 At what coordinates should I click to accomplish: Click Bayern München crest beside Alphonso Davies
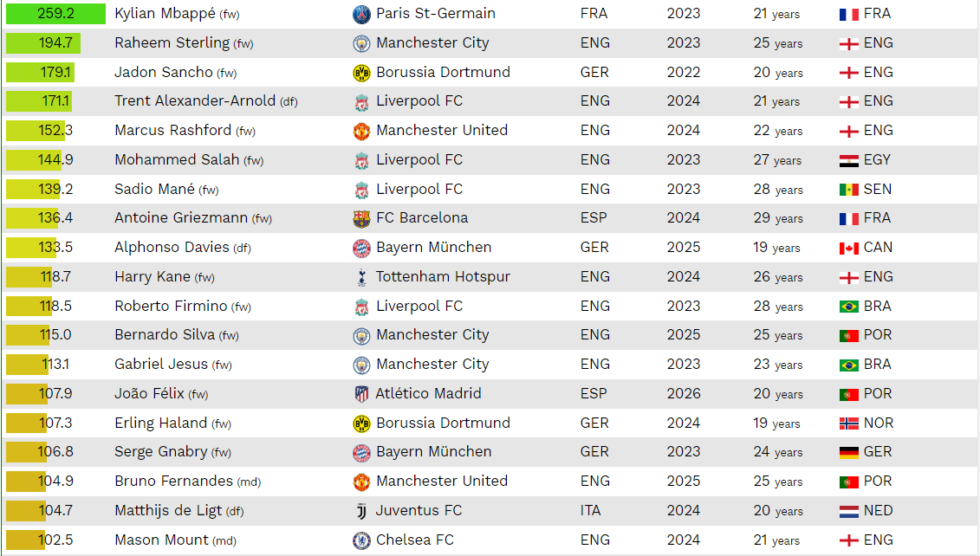click(x=361, y=248)
